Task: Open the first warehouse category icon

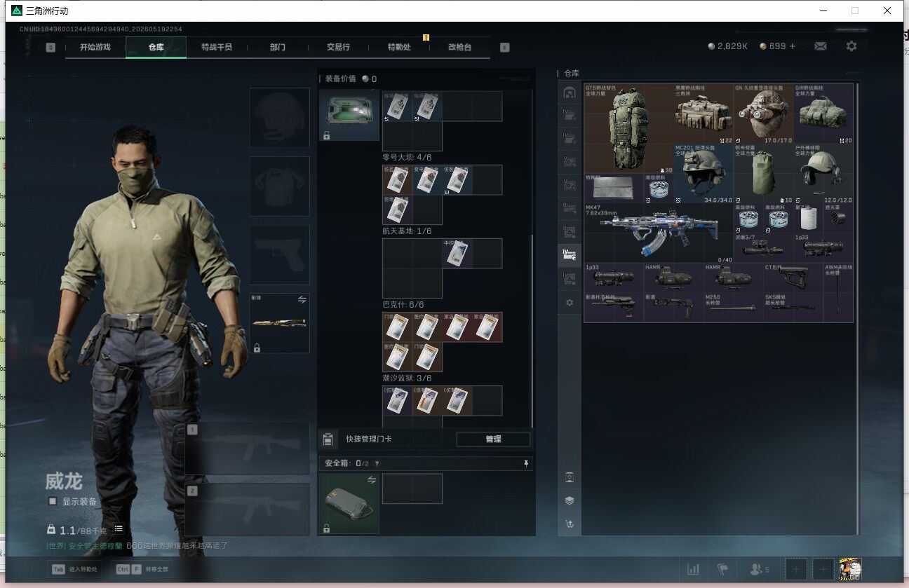Action: click(x=570, y=93)
